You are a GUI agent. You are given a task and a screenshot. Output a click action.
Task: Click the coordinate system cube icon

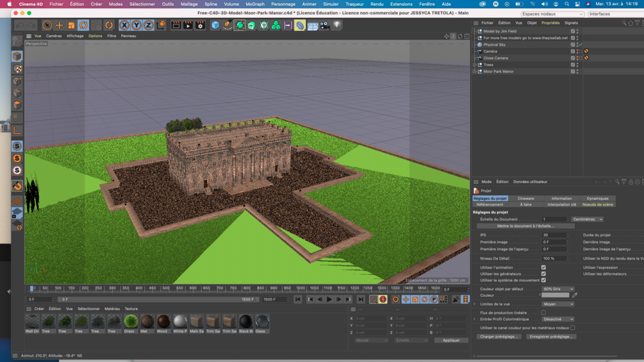(161, 26)
